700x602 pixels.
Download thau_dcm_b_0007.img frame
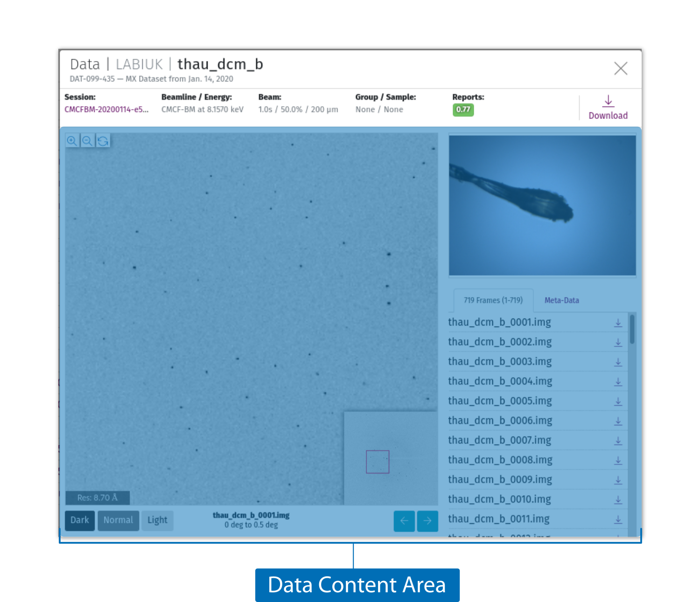click(x=618, y=441)
